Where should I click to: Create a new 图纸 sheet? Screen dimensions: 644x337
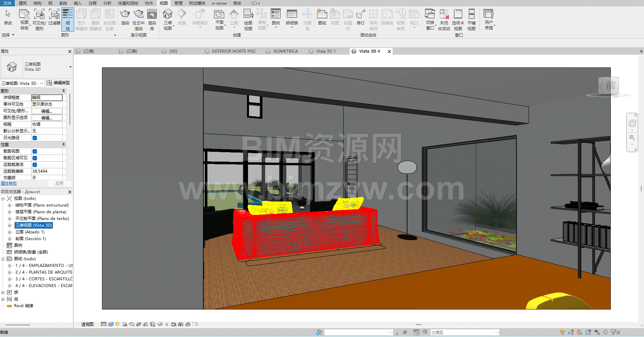coord(322,17)
